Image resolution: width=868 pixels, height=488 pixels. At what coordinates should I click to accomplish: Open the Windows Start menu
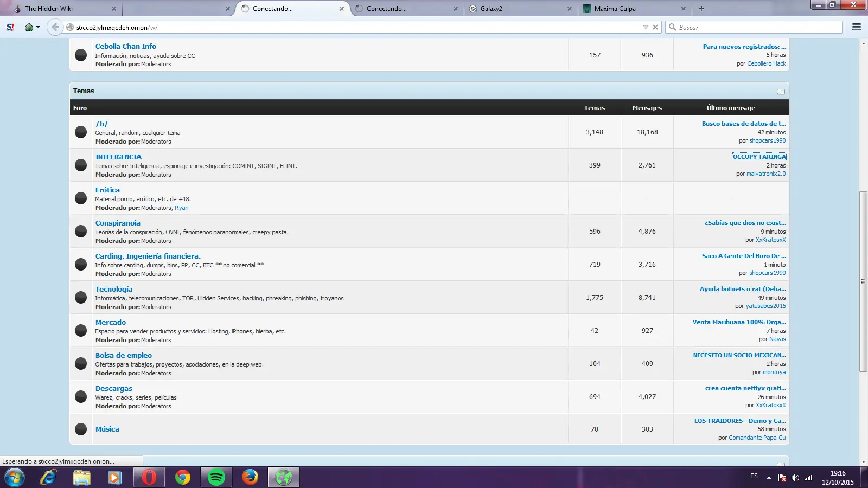click(x=15, y=478)
